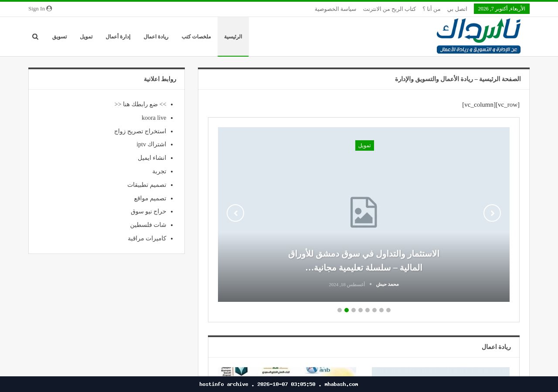Open ضع رابطك هنا sidebar link

point(140,104)
